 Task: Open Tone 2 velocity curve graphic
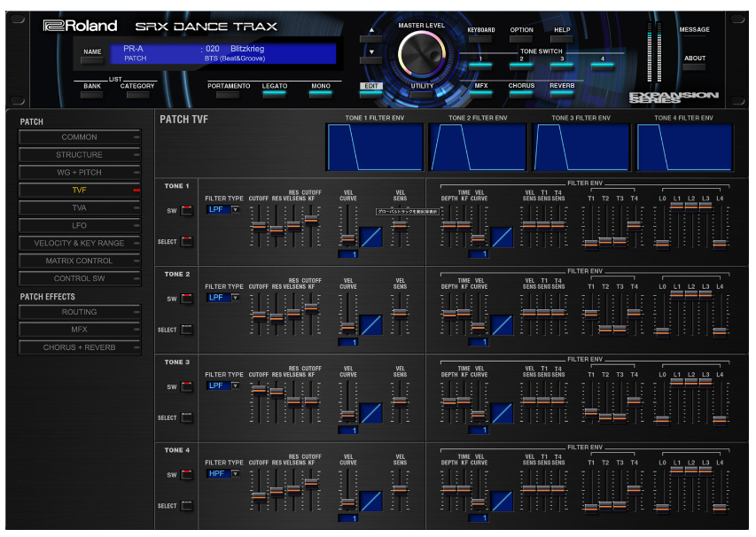371,325
